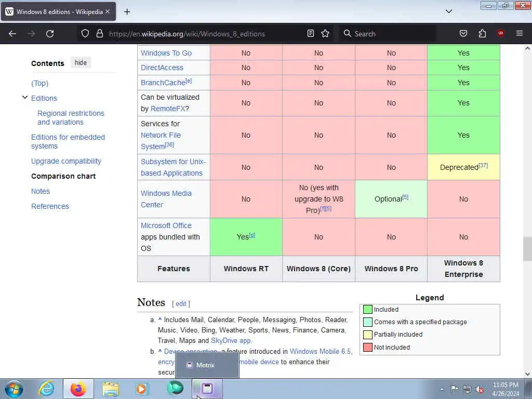Image resolution: width=532 pixels, height=399 pixels.
Task: Go to Editions for embedded systems
Action: pos(68,141)
